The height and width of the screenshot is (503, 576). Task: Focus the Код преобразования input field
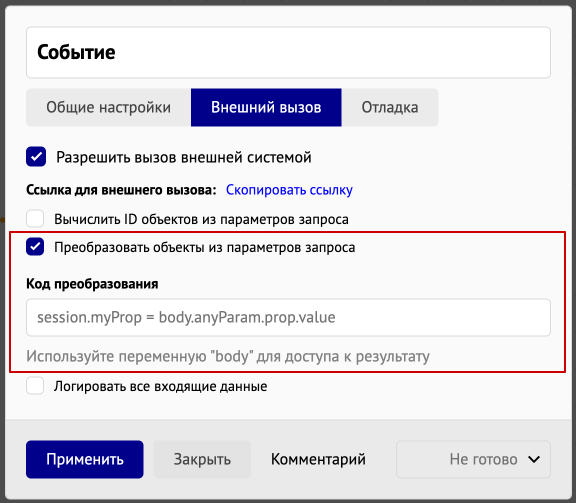[288, 317]
